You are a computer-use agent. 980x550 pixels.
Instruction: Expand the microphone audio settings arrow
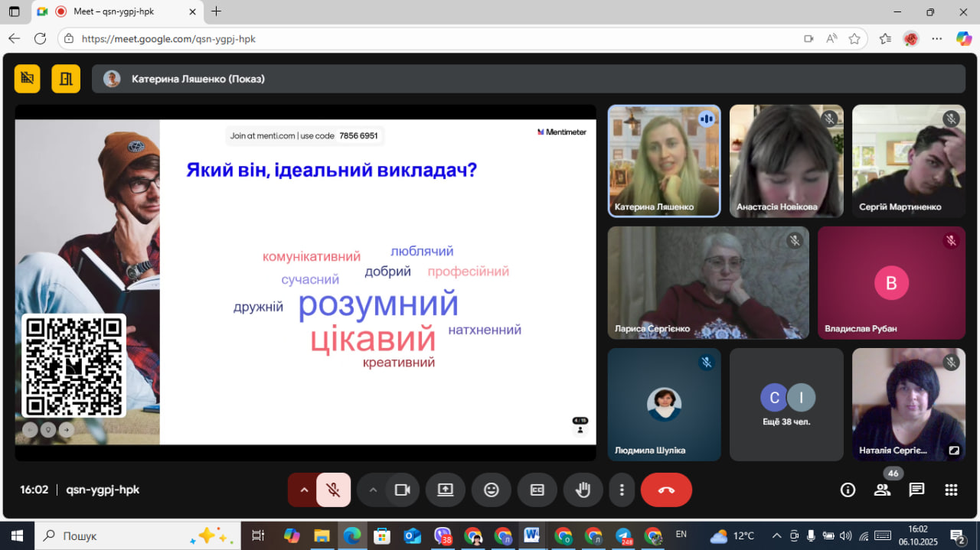(x=303, y=490)
